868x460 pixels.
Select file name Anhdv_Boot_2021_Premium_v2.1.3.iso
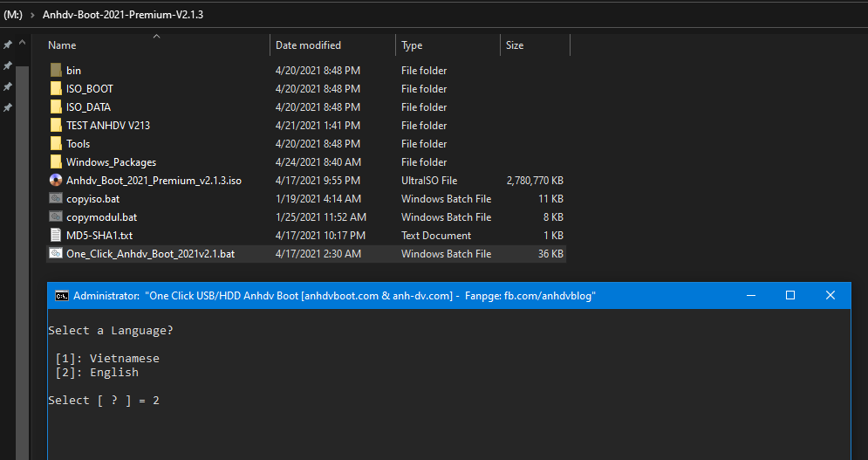154,180
